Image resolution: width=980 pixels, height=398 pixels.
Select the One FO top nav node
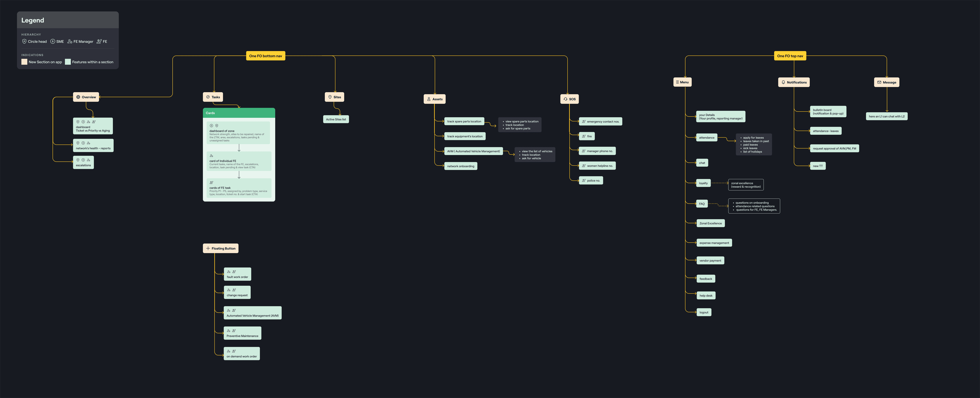click(x=790, y=56)
